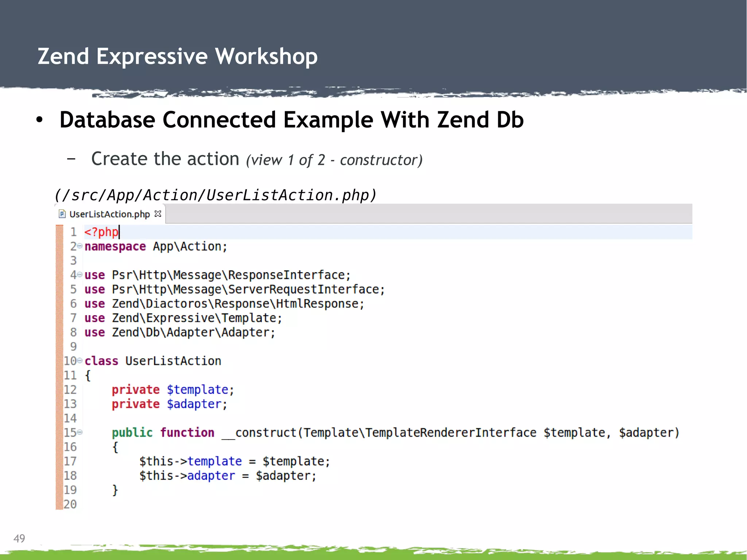Collapse the class fold on line 10
747x560 pixels.
[80, 360]
